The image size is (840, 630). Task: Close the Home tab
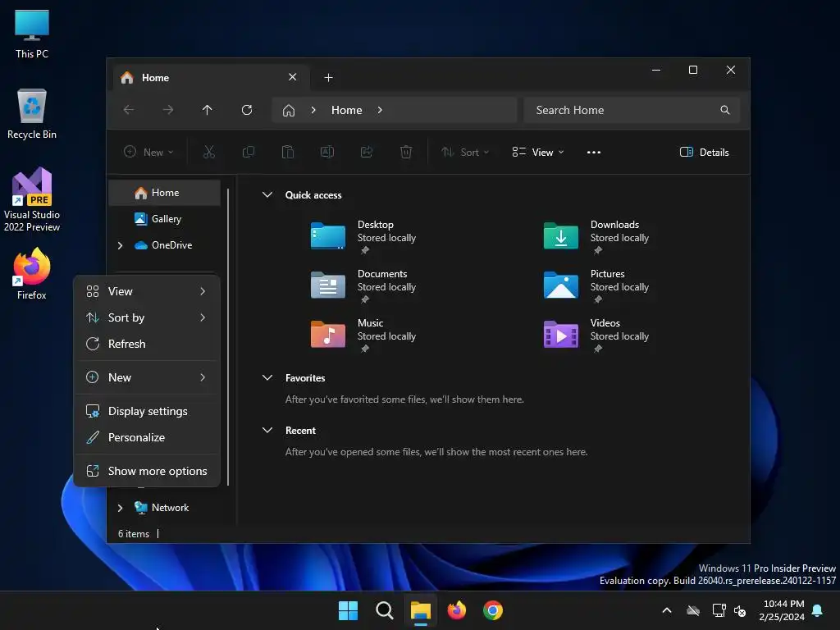[x=293, y=77]
